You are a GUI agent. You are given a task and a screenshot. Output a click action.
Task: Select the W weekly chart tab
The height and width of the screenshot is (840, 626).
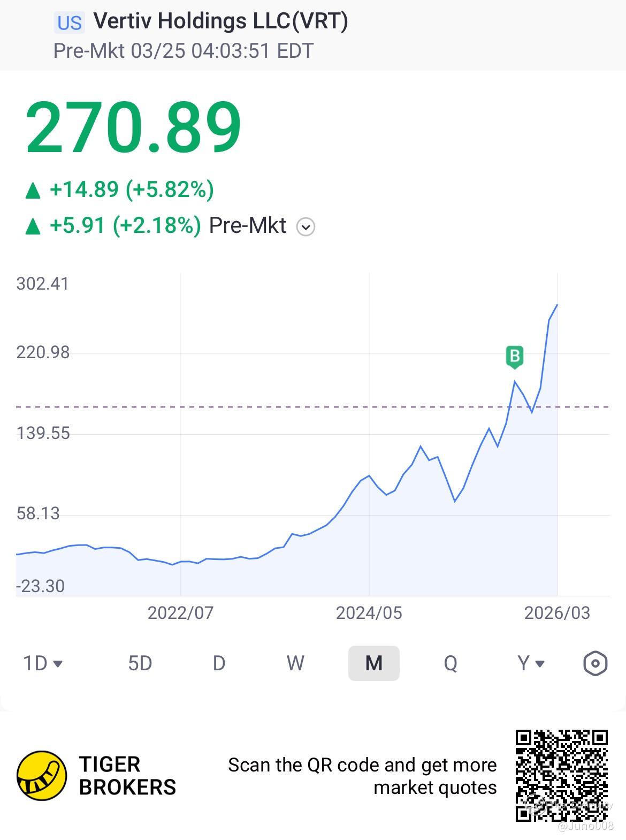tap(295, 664)
